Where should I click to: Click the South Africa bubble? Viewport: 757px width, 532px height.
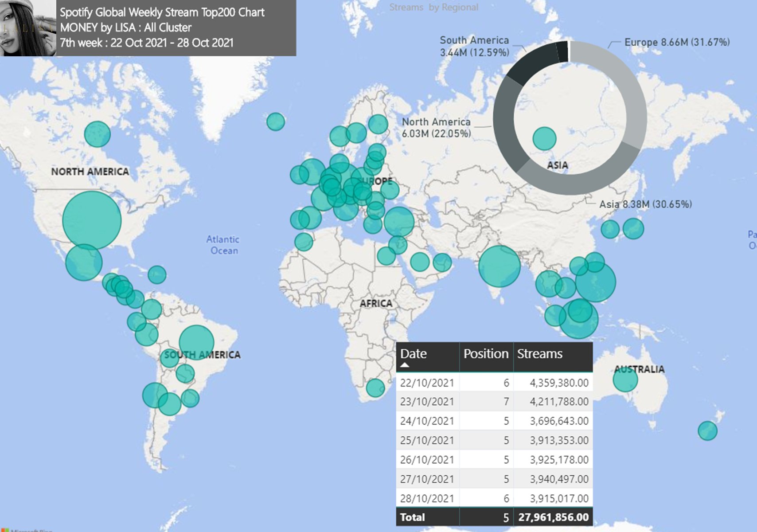click(x=375, y=388)
